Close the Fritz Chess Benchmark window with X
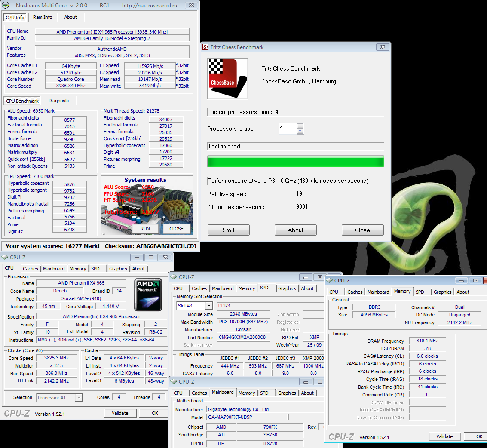 382,47
